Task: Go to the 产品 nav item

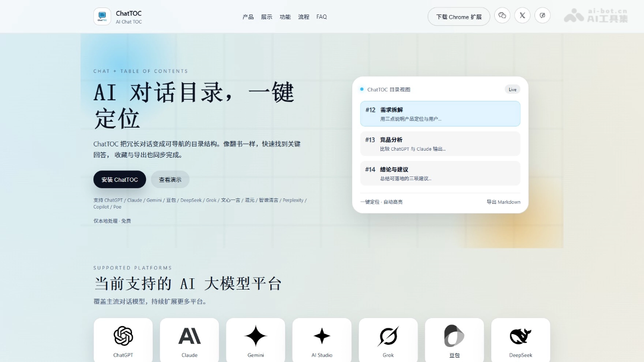Action: 248,17
